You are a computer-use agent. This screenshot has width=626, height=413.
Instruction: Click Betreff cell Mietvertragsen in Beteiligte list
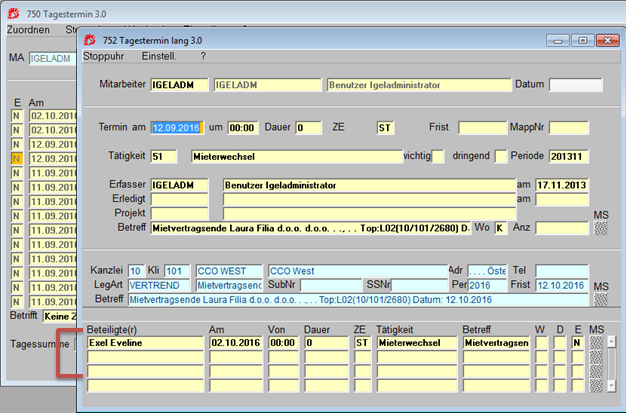tap(496, 343)
